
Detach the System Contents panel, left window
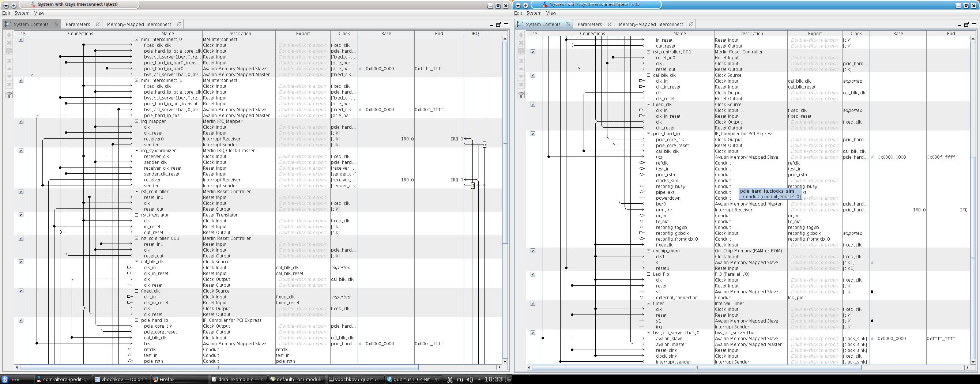(498, 25)
